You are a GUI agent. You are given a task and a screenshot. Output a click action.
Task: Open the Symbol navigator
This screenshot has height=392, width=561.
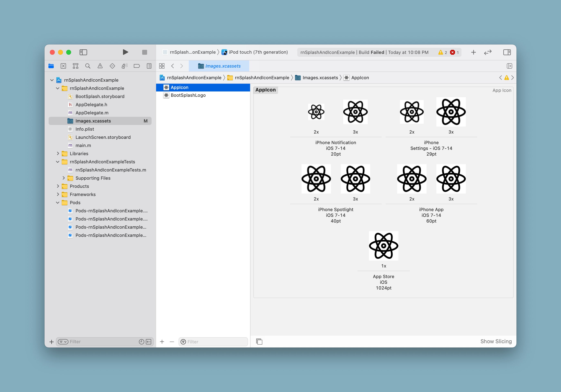(76, 66)
